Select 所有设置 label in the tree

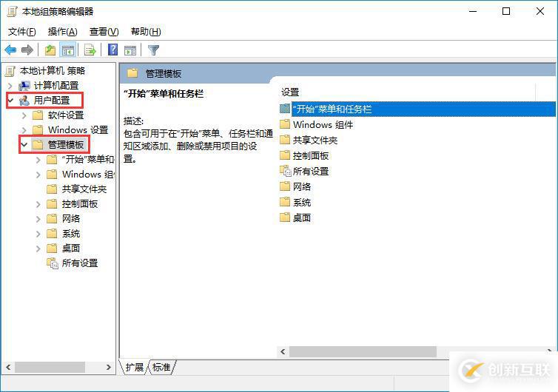(x=80, y=263)
